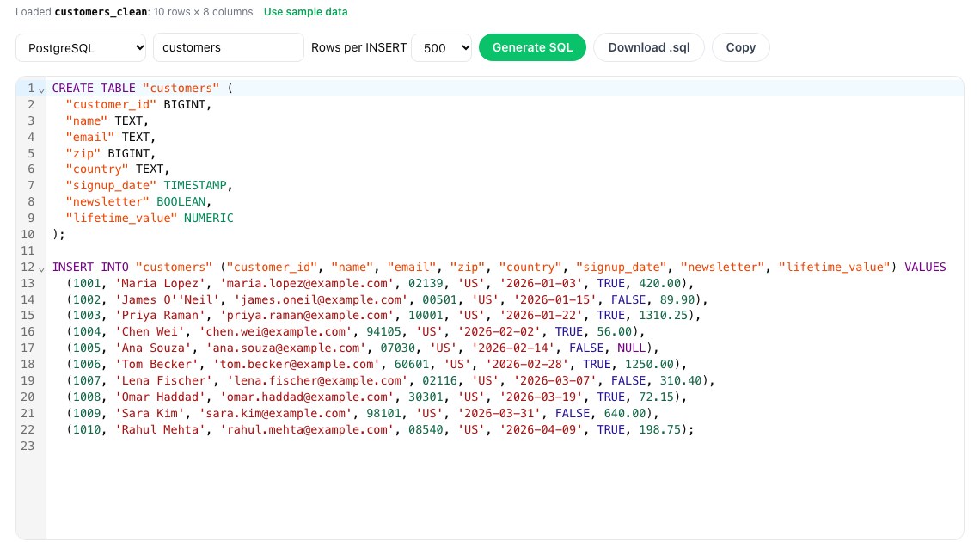Click the NUMERIC type on lifetime_value line
980x542 pixels.
click(209, 218)
